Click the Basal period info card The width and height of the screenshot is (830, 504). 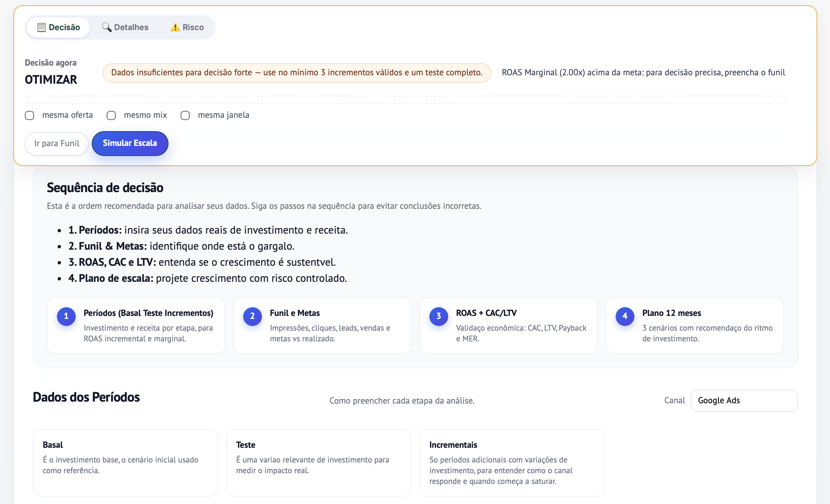coord(125,462)
